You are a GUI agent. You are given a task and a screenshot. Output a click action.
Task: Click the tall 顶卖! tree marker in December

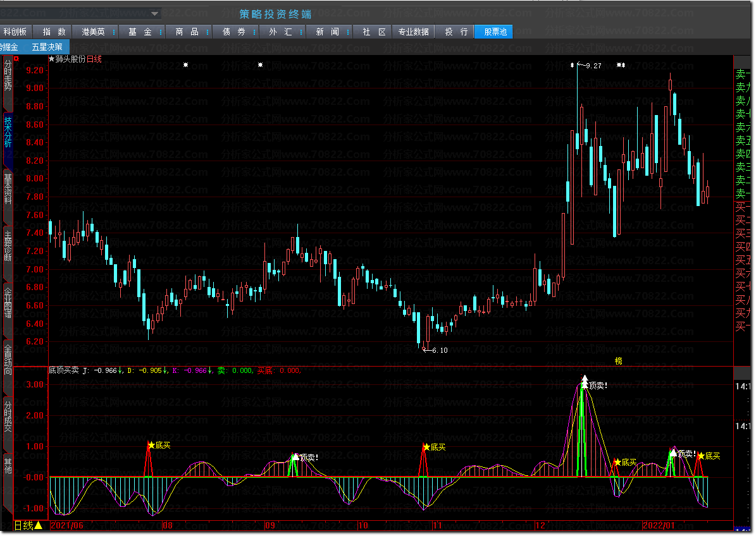pos(585,381)
